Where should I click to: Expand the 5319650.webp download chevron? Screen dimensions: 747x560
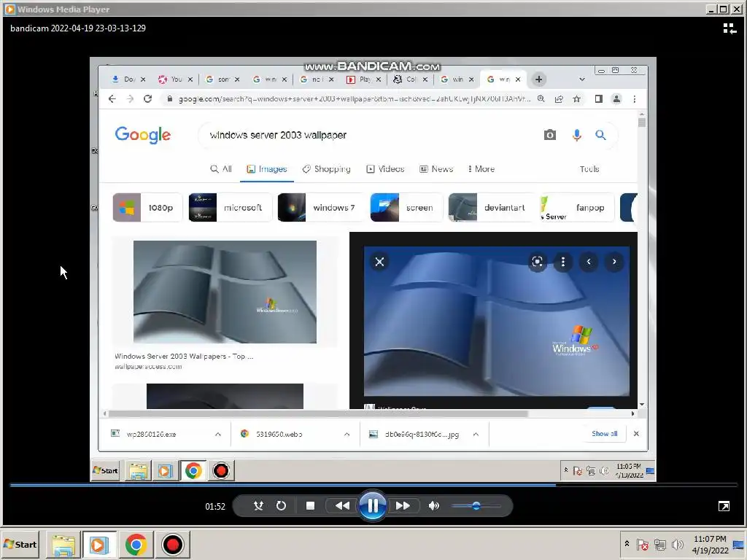347,435
